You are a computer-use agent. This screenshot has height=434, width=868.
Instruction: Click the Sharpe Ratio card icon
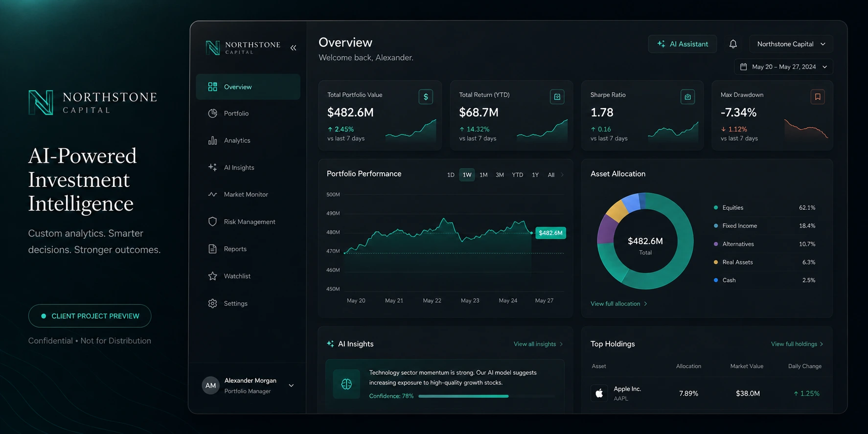click(687, 97)
